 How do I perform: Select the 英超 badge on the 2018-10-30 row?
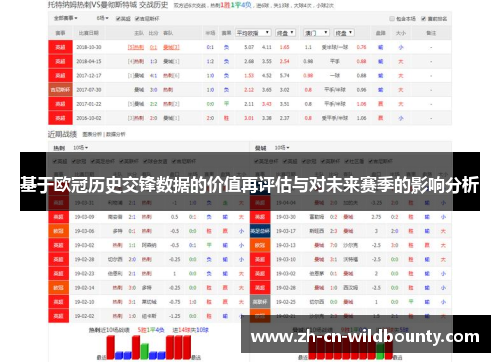[x=60, y=47]
